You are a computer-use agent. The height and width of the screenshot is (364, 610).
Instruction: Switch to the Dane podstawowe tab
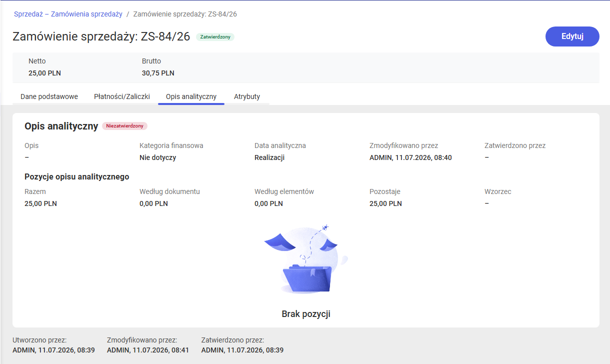(x=49, y=96)
